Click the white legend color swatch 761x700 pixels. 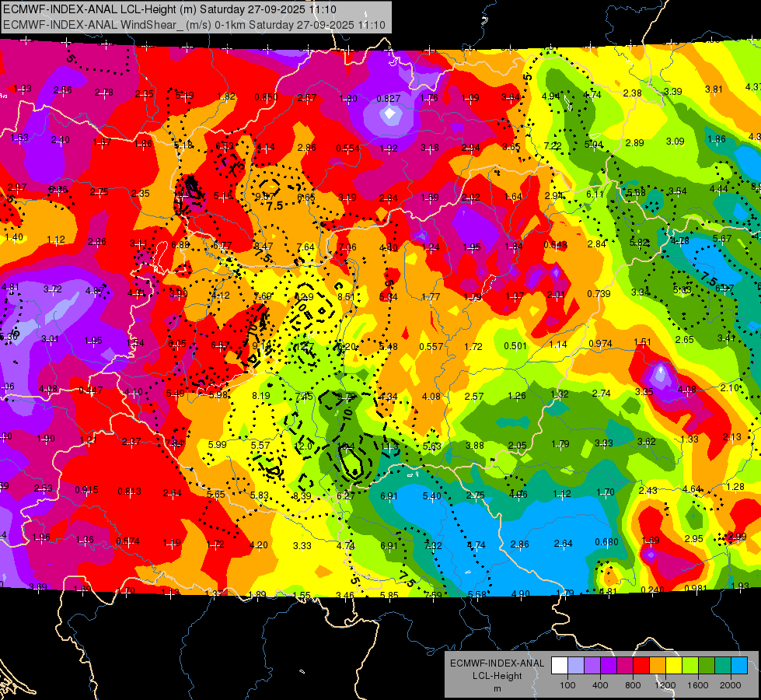560,666
